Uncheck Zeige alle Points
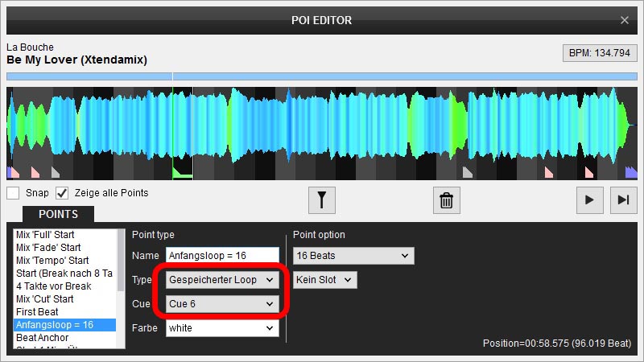Image resolution: width=644 pixels, height=362 pixels. tap(62, 193)
